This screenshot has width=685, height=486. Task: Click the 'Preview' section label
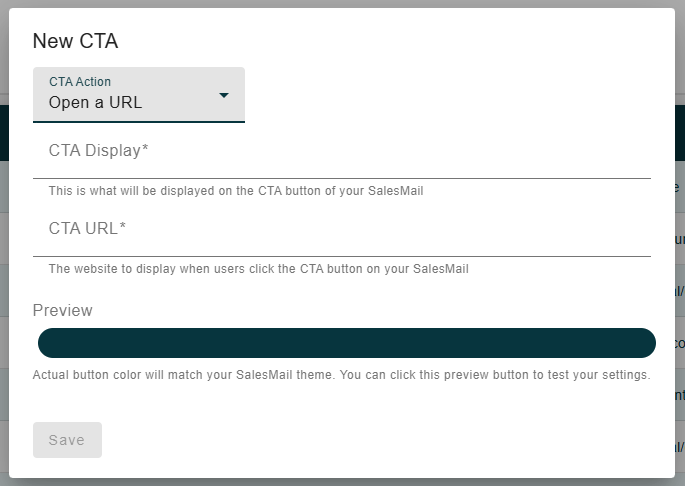pos(63,311)
